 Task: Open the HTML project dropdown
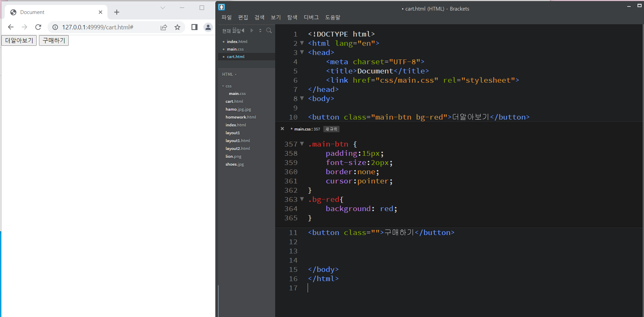(229, 74)
